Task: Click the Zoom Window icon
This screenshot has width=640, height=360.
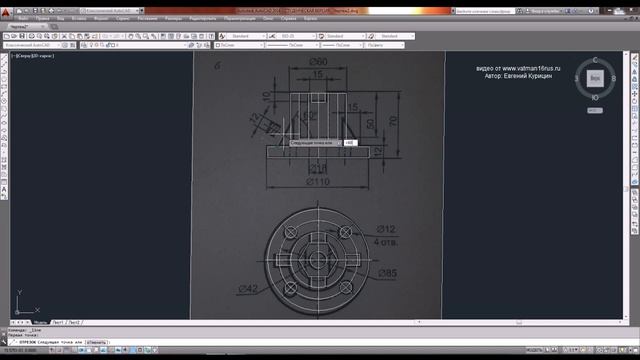Action: tap(146, 36)
